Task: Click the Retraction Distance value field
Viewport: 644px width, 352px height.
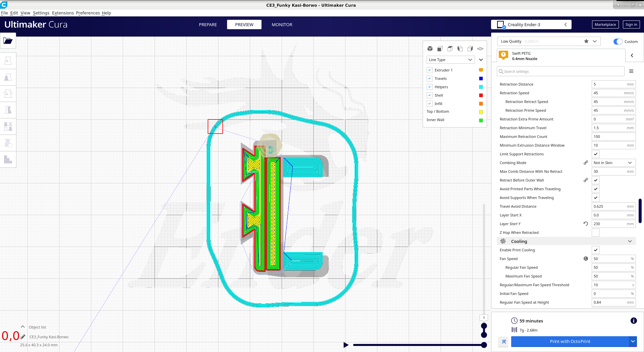Action: (613, 84)
